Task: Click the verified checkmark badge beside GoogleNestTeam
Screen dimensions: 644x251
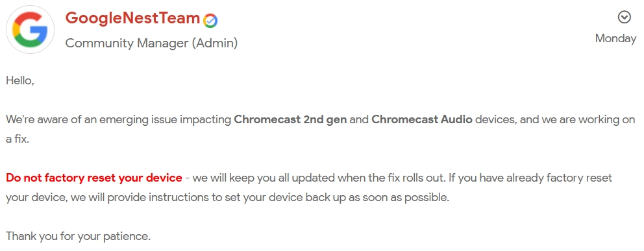Action: (211, 20)
